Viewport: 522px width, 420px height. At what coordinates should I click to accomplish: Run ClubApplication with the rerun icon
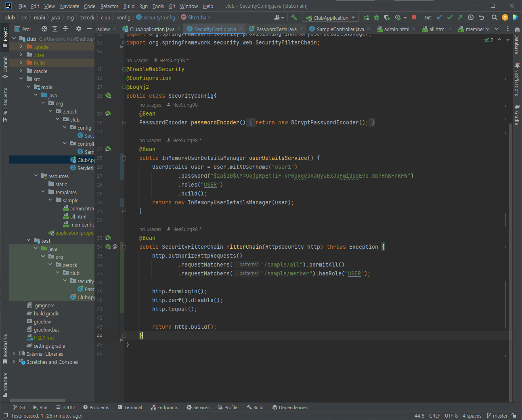coord(366,17)
